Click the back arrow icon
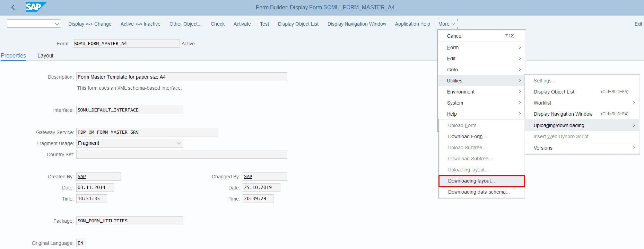The width and height of the screenshot is (644, 249). (13, 7)
